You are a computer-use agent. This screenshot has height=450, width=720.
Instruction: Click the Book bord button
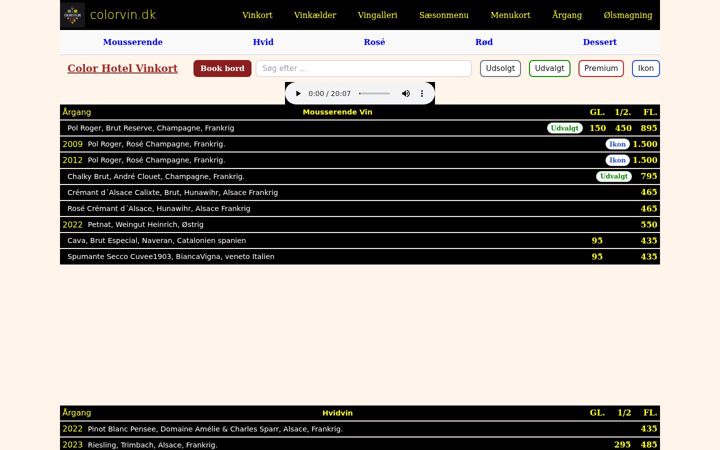[x=222, y=68]
